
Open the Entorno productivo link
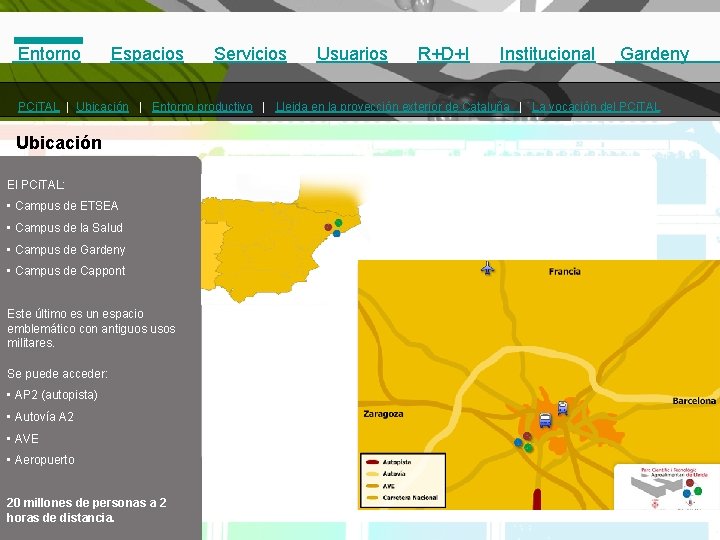click(x=202, y=107)
